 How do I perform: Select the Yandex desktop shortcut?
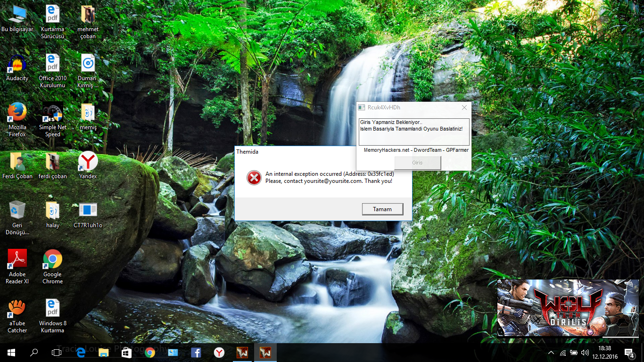(88, 166)
